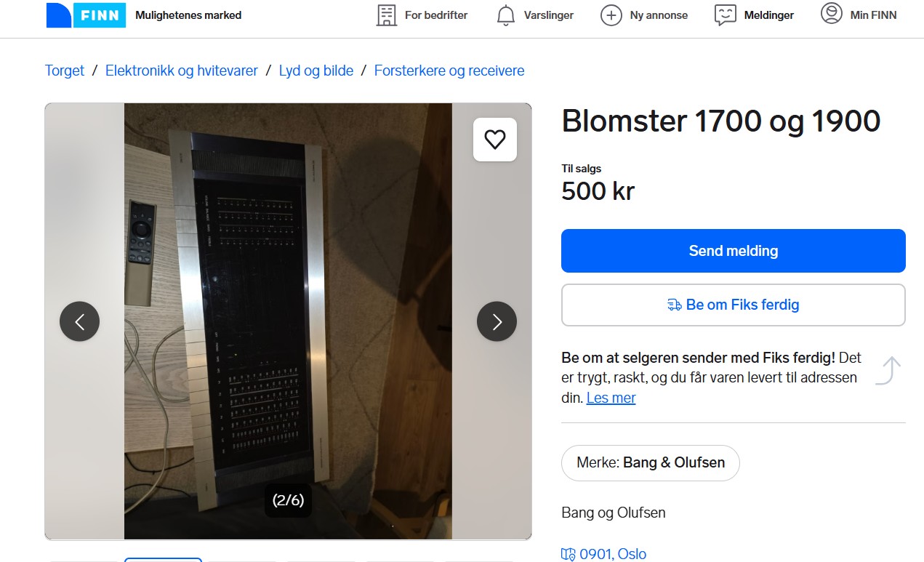The image size is (924, 562).
Task: Open the Lyd og bilde breadcrumb
Action: pos(316,71)
